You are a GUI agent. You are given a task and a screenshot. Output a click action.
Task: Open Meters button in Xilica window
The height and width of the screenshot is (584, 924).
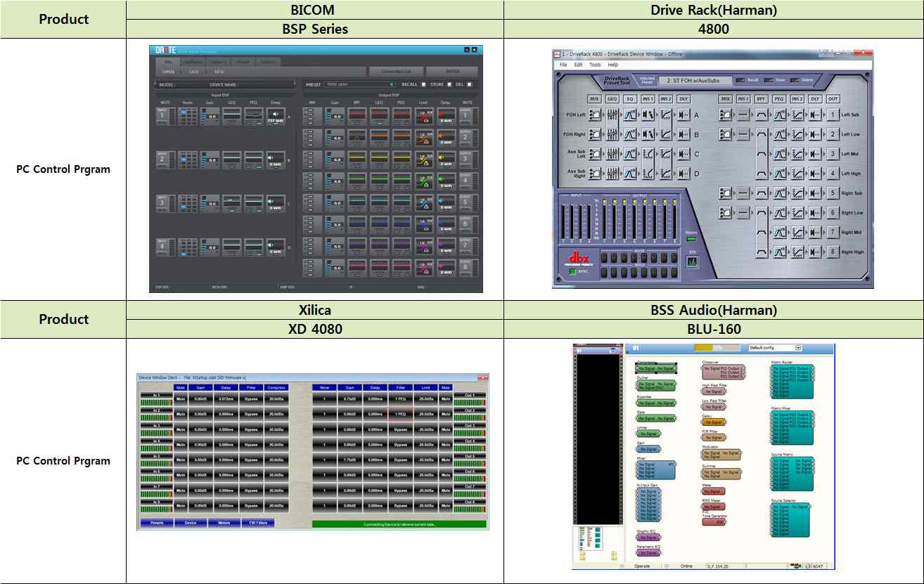[x=224, y=523]
